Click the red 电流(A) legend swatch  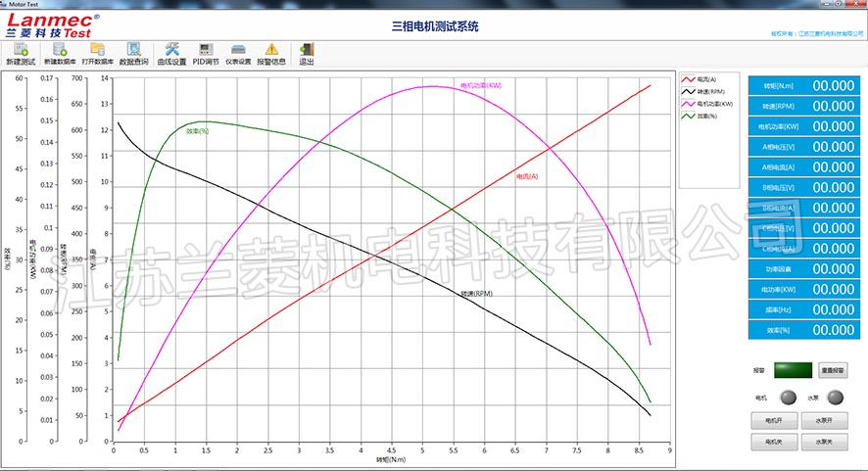click(688, 79)
